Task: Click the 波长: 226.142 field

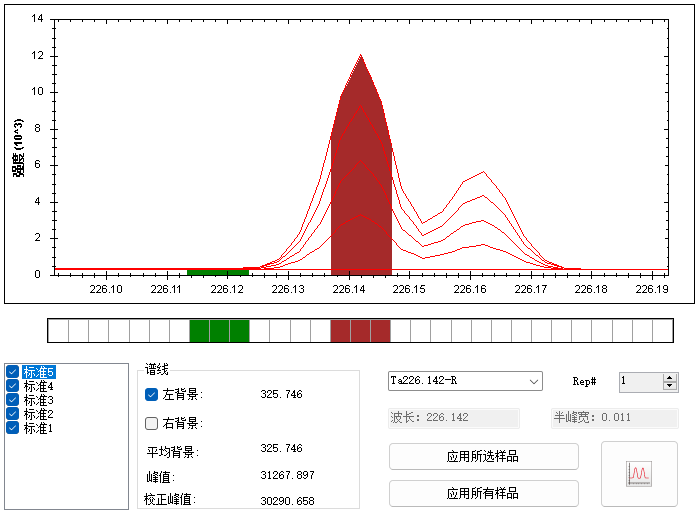Action: coord(454,418)
